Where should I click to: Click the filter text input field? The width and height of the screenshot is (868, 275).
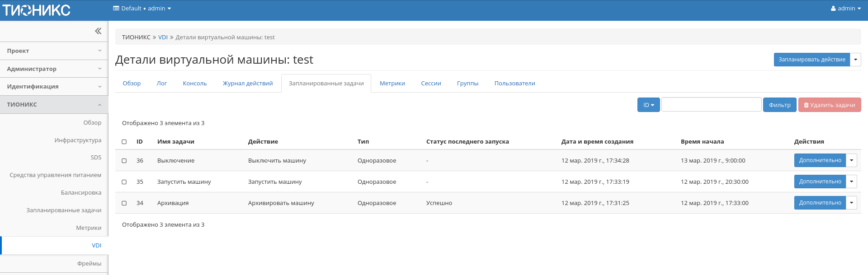pyautogui.click(x=711, y=105)
